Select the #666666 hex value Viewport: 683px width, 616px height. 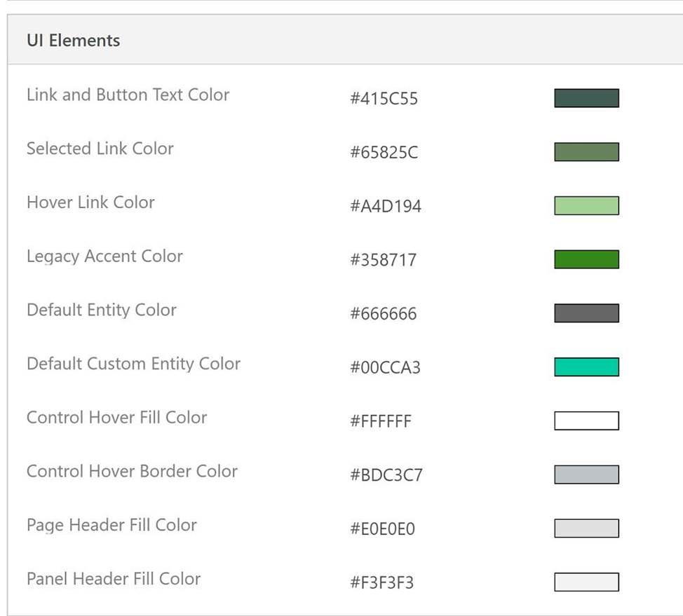383,314
